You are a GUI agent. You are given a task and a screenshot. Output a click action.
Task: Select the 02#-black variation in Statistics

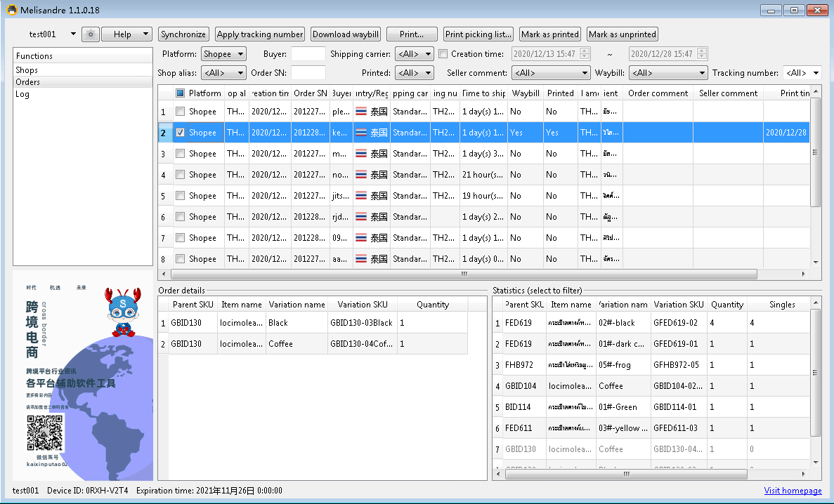pyautogui.click(x=623, y=323)
